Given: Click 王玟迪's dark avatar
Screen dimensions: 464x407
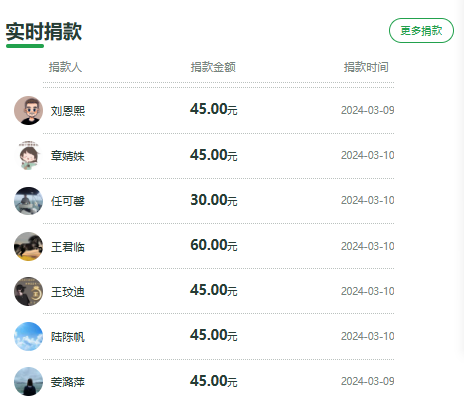Looking at the screenshot, I should pos(29,291).
